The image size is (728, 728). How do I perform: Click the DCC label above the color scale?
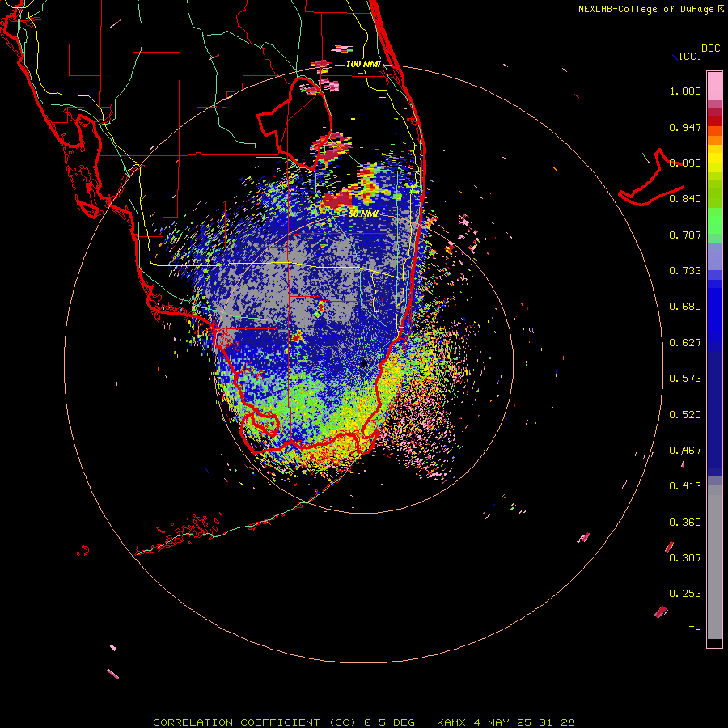pyautogui.click(x=710, y=49)
